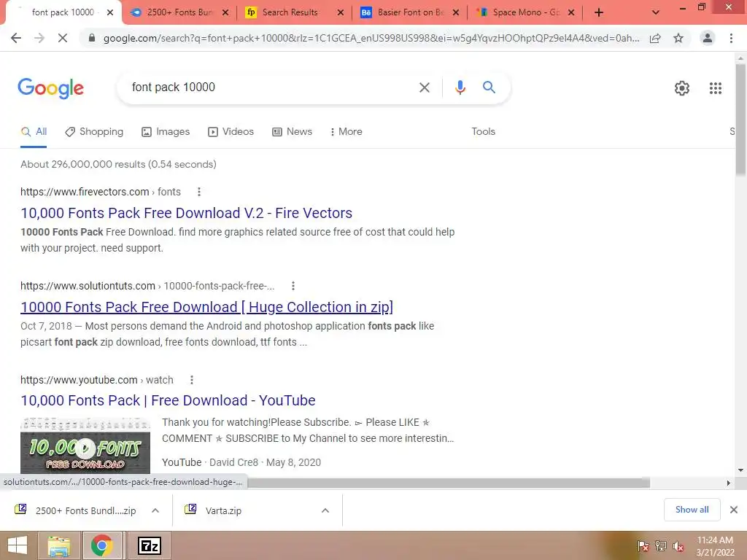Click the forward navigation arrow
This screenshot has height=560, width=747.
[x=39, y=38]
